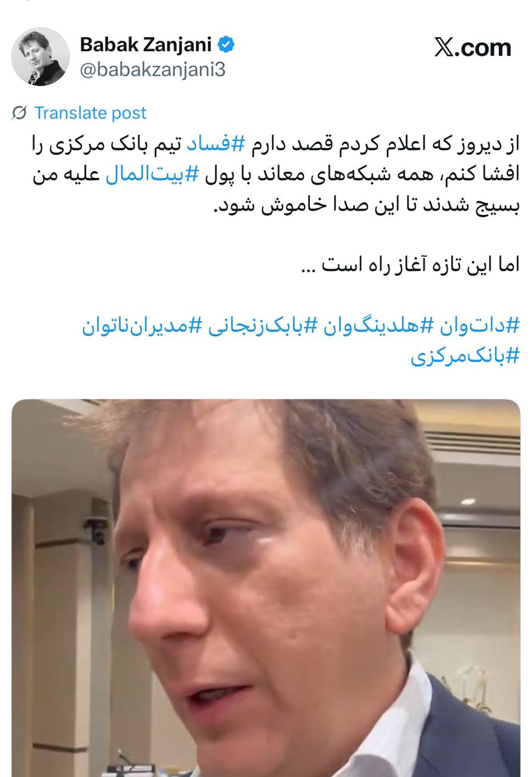Screen dimensions: 532x777
Task: Click the X logo in the watermark
Action: 446,47
